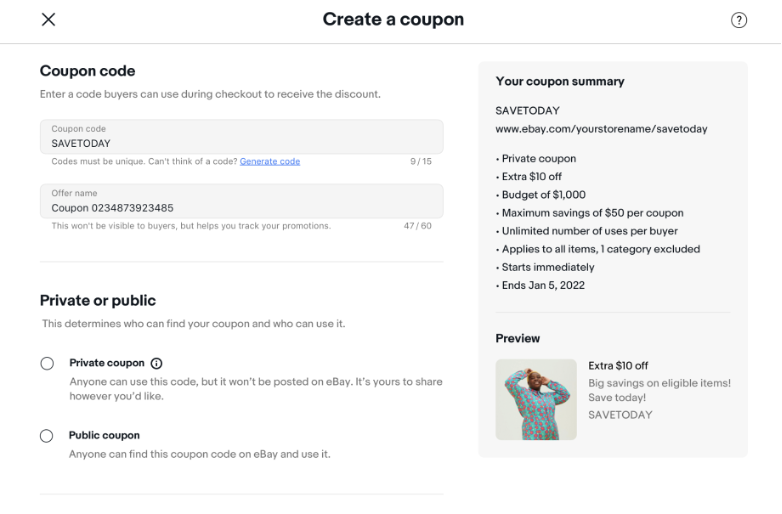Click the Your coupon summary heading
This screenshot has height=514, width=782.
[x=560, y=81]
